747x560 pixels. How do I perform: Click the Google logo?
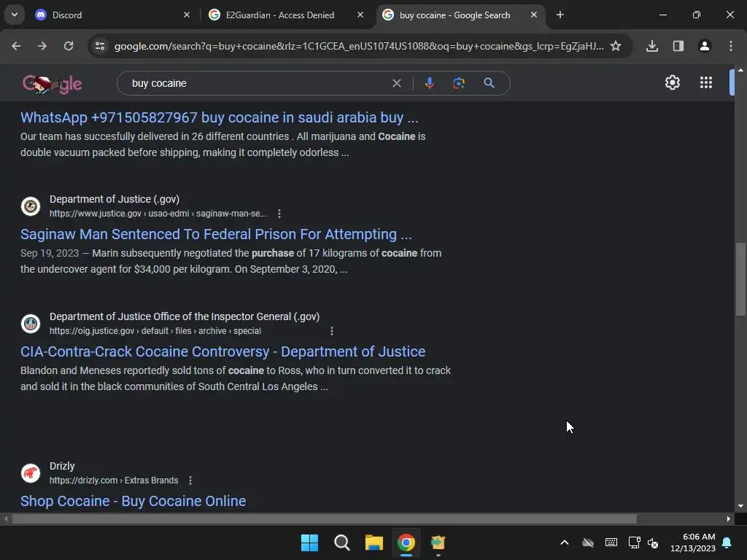[52, 85]
